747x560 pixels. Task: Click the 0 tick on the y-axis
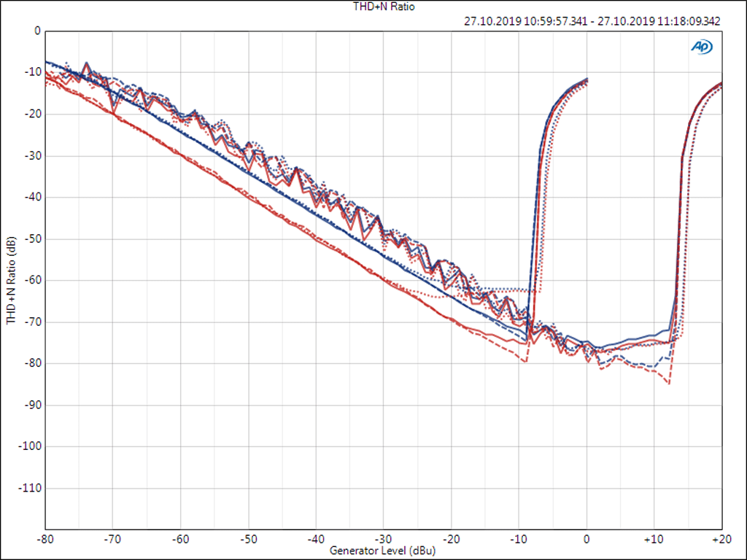[36, 31]
